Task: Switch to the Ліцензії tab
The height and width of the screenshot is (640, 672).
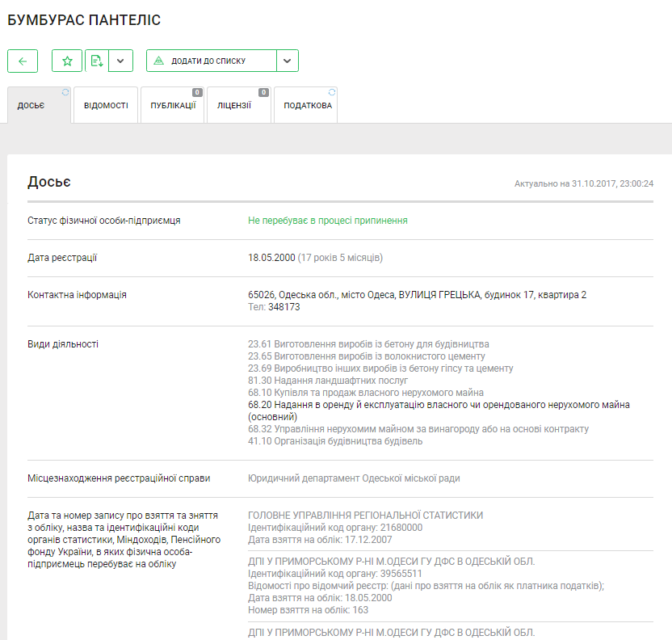Action: (233, 106)
